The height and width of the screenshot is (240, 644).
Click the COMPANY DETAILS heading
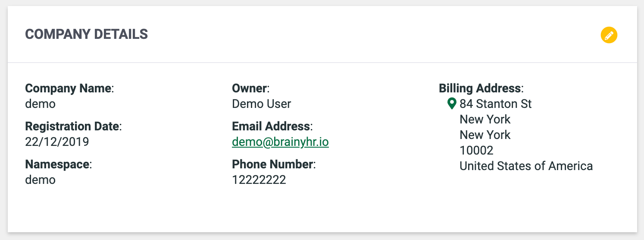(x=87, y=34)
